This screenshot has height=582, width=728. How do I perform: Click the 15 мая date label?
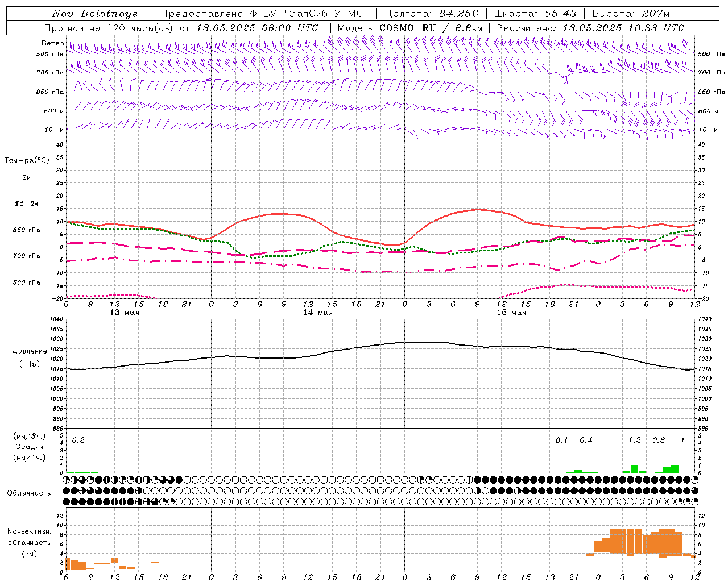click(511, 313)
